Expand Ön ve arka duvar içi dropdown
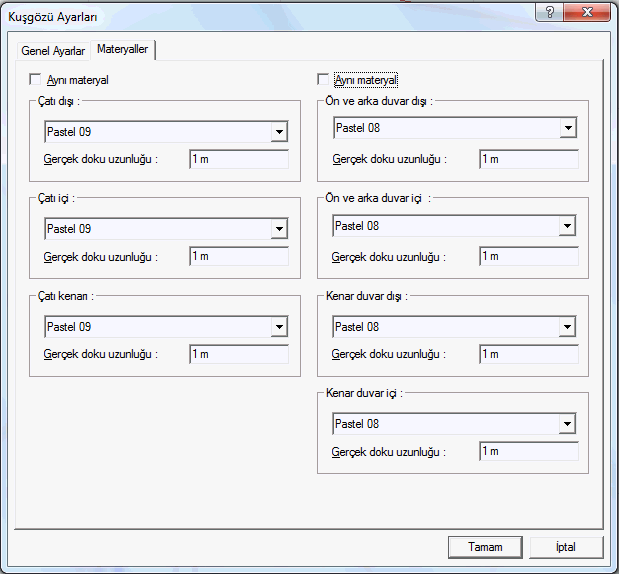This screenshot has width=619, height=574. 568,226
